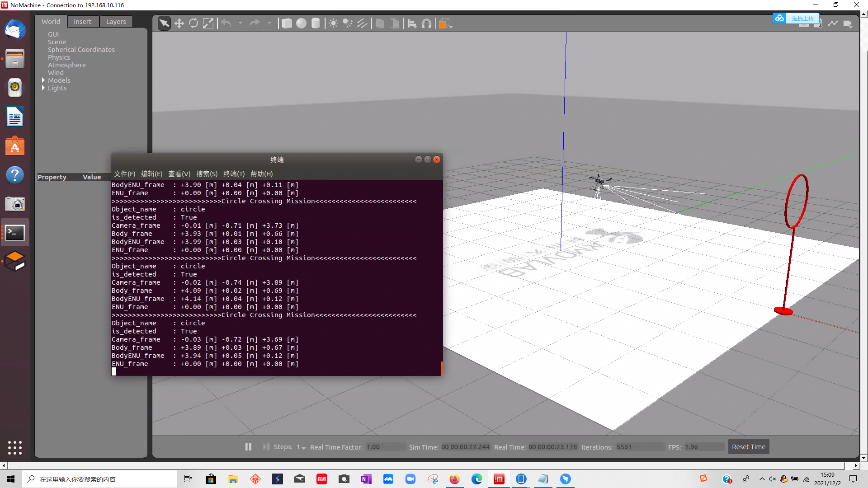Expand the Lights tree item
868x488 pixels.
(x=43, y=88)
